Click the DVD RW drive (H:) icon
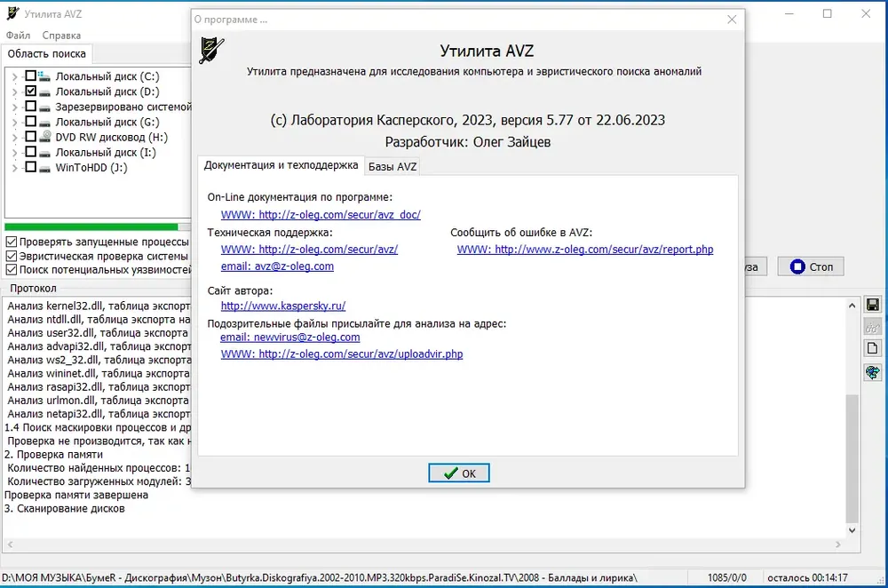Image resolution: width=888 pixels, height=588 pixels. [45, 137]
